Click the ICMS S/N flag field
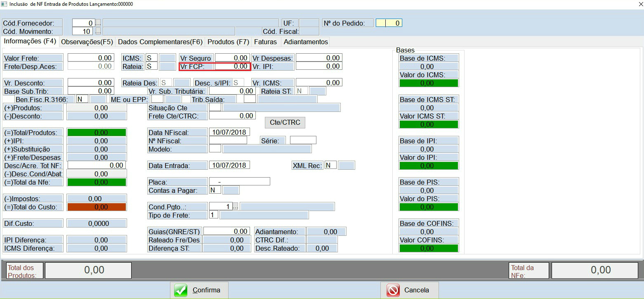 [x=151, y=58]
